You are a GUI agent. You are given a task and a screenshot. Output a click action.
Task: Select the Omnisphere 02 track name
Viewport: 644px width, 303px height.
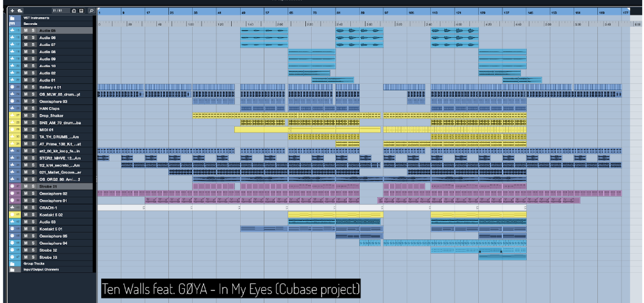click(x=53, y=193)
